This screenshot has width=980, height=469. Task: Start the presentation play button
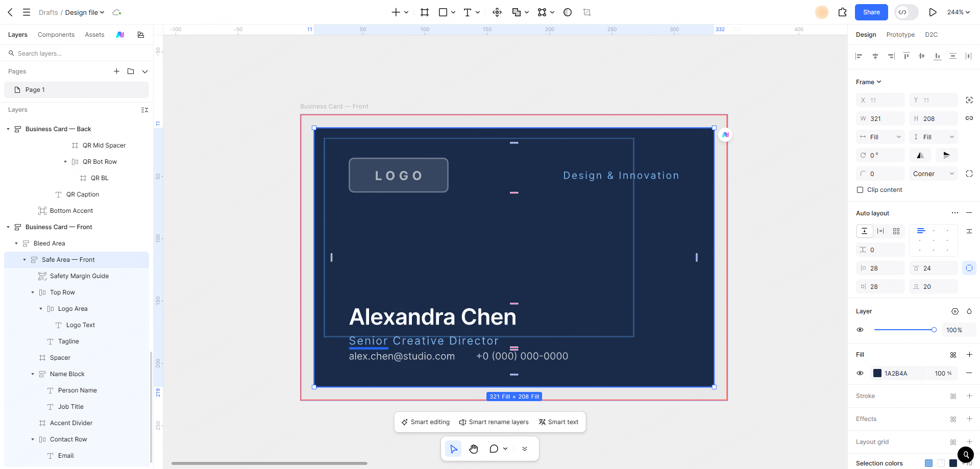933,12
